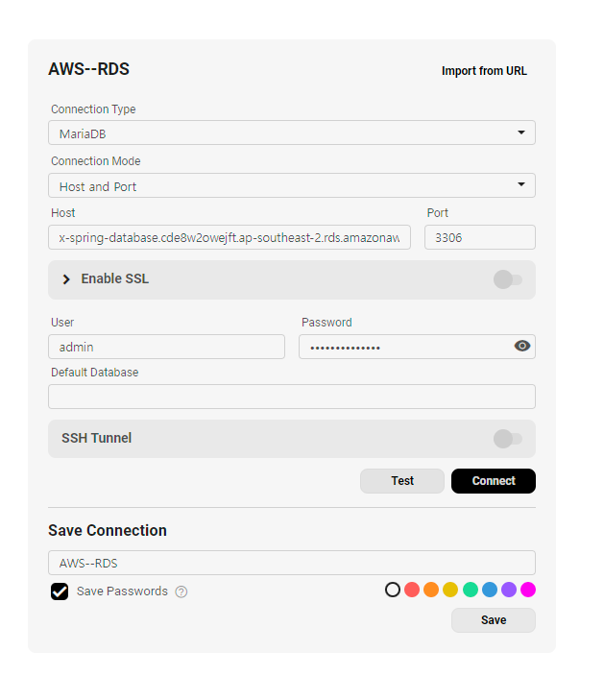This screenshot has height=700, width=604.
Task: Turn on the SSH Tunnel switch
Action: [x=508, y=439]
